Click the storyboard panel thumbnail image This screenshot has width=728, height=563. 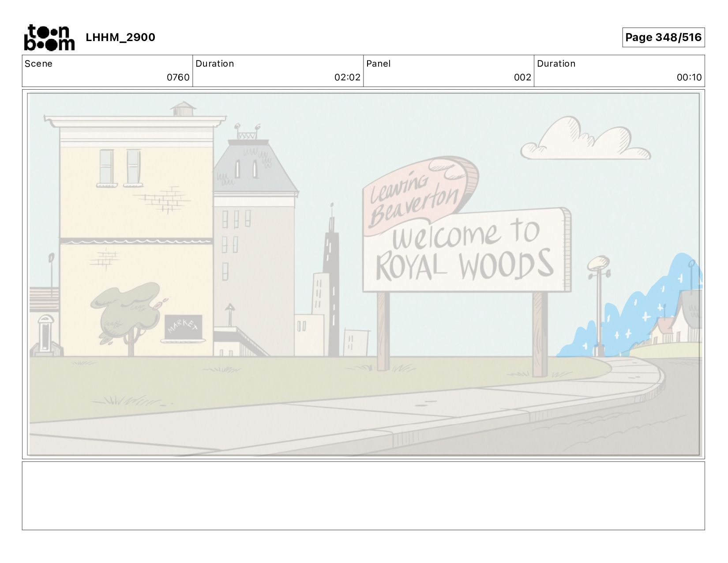pyautogui.click(x=364, y=274)
